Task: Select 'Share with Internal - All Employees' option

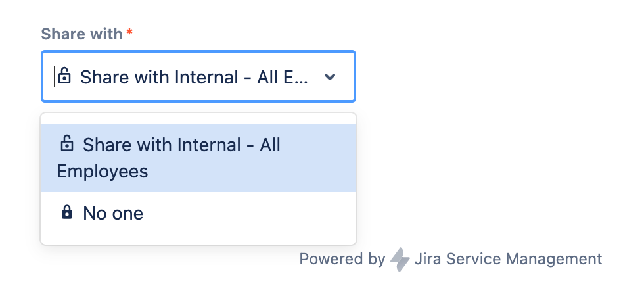Action: pyautogui.click(x=198, y=158)
